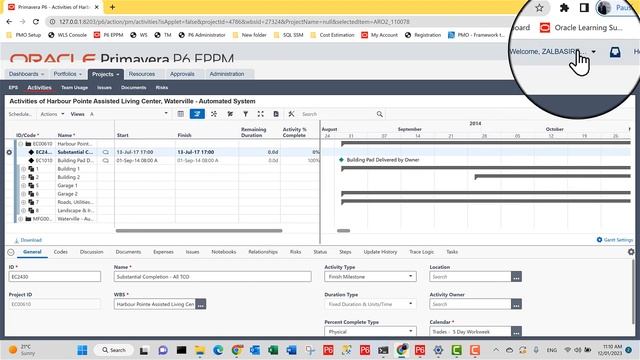Go to the Administration section
This screenshot has width=640, height=360.
227,74
